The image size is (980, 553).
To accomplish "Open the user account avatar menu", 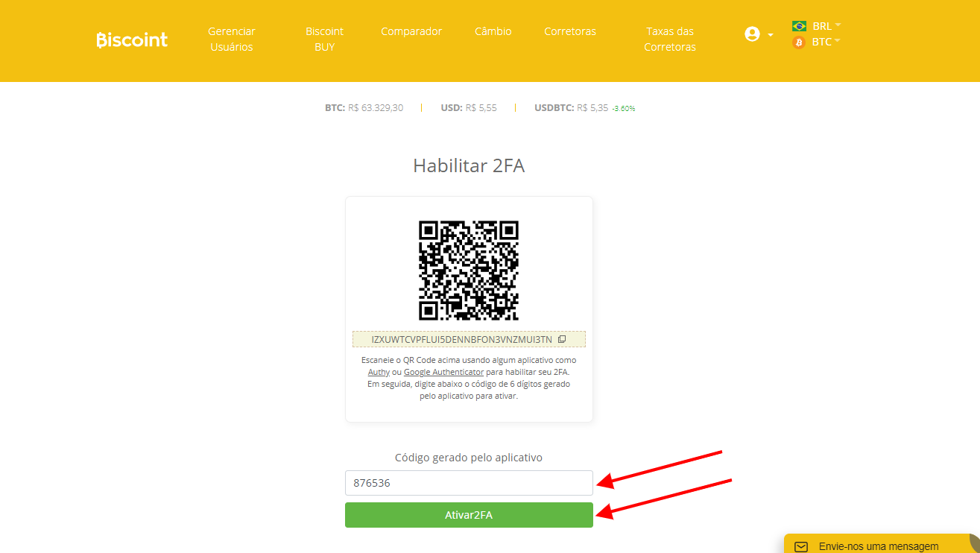I will pos(752,34).
